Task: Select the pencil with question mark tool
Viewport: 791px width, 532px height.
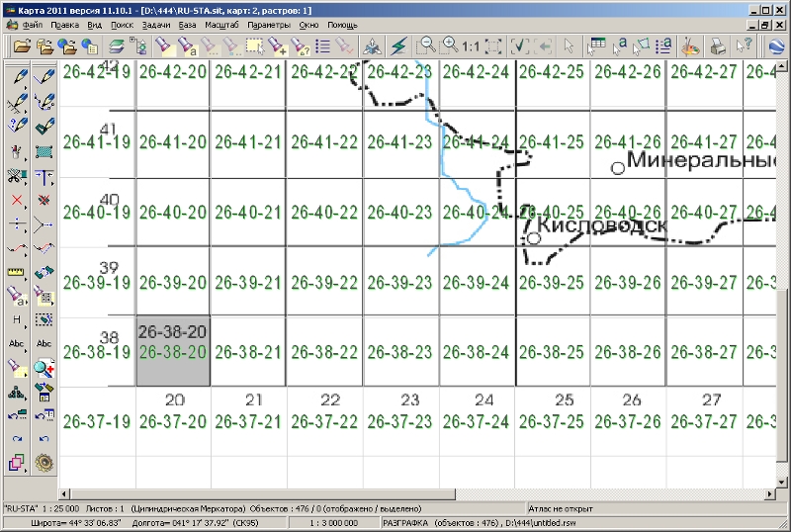Action: [x=19, y=126]
